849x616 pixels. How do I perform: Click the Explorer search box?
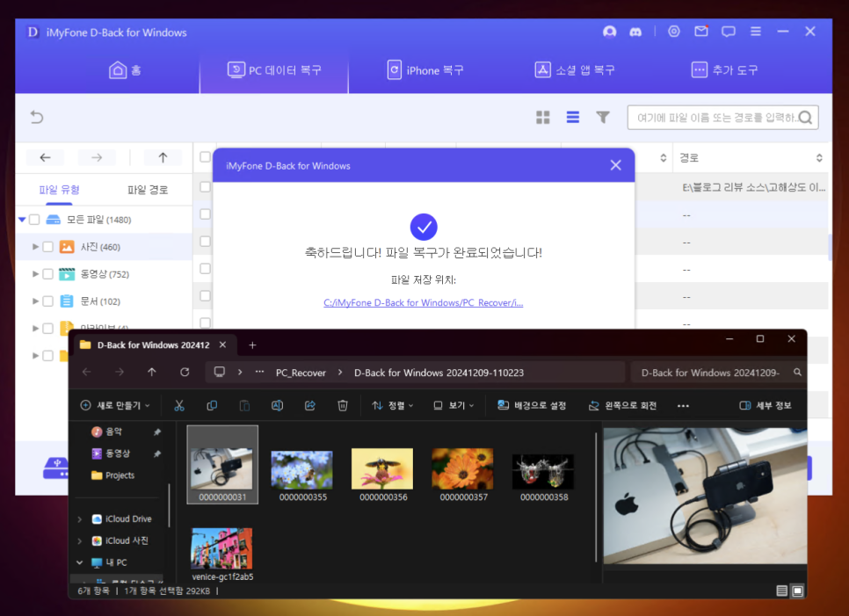pyautogui.click(x=717, y=373)
